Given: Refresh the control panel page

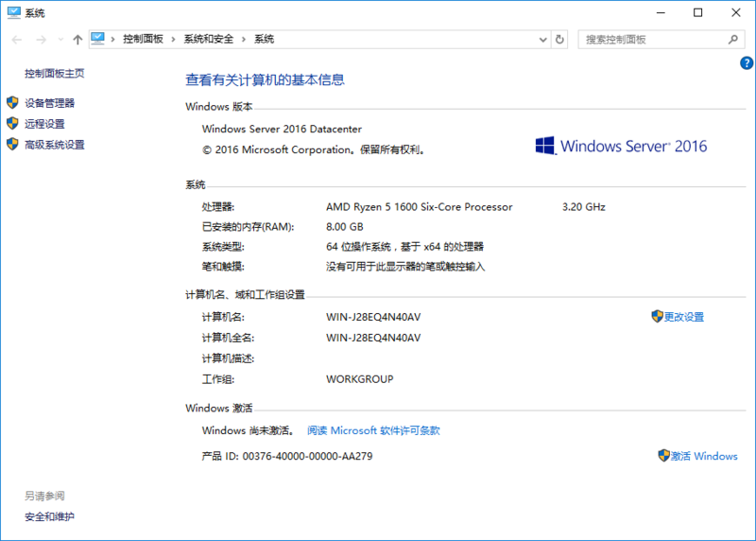Looking at the screenshot, I should coord(559,40).
